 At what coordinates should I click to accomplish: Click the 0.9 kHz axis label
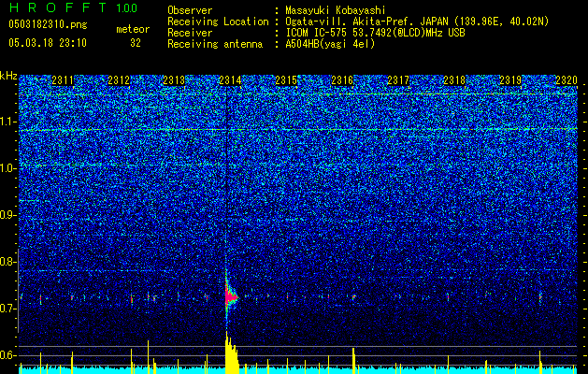[8, 215]
